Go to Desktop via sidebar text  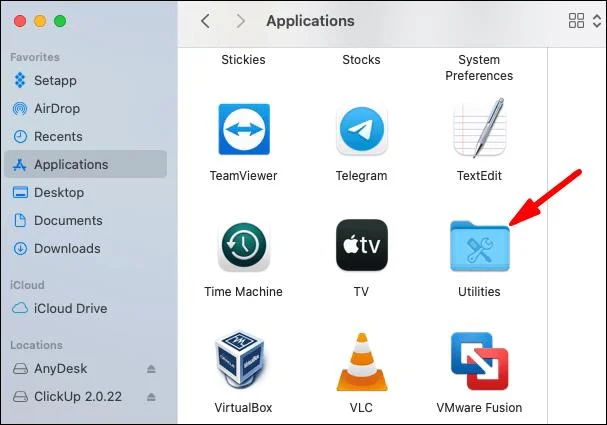59,192
